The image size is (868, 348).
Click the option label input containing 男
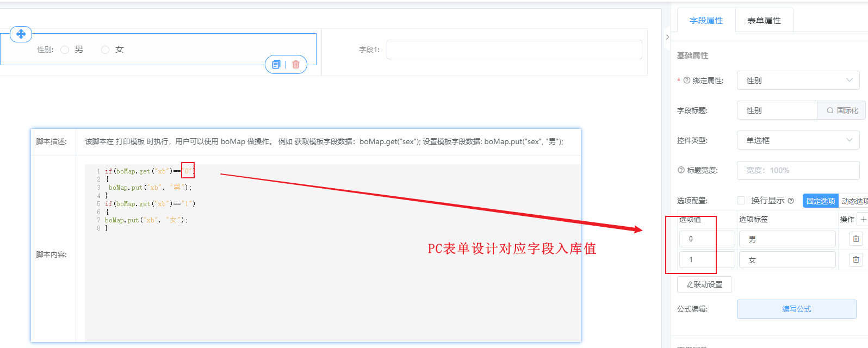tap(787, 239)
